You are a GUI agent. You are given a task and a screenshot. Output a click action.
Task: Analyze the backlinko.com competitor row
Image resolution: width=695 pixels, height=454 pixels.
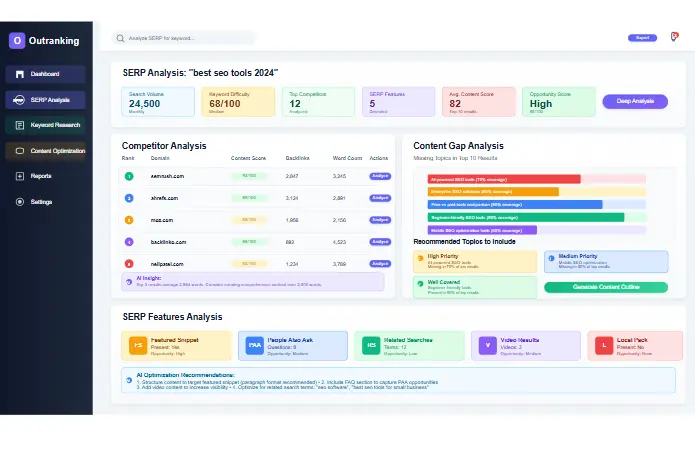click(x=380, y=242)
